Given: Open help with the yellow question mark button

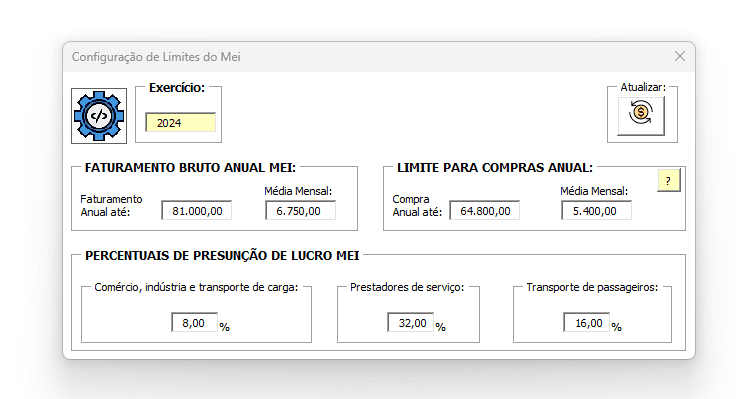Looking at the screenshot, I should (669, 181).
